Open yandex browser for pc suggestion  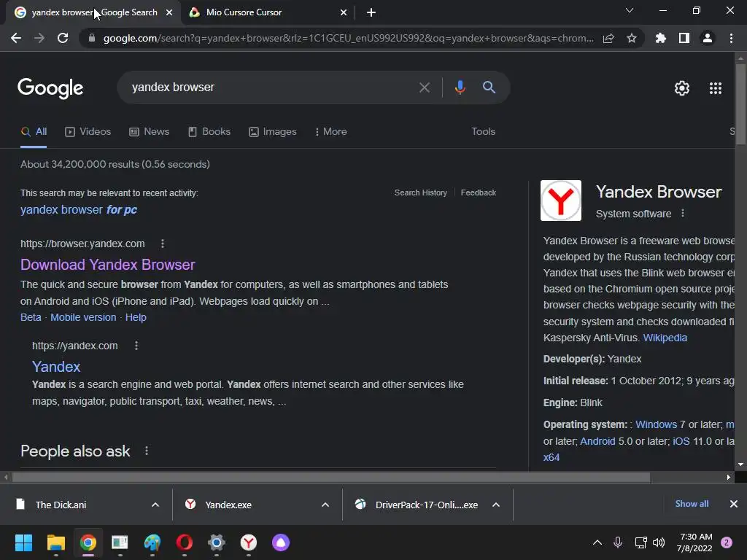[x=79, y=210]
